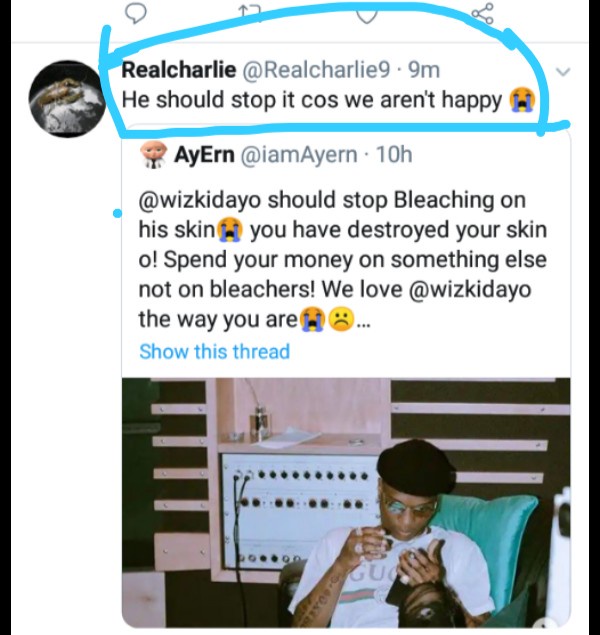Screen dimensions: 600x635
Task: Tap the crying emoji in Realcharlie's tweet
Action: (x=518, y=100)
